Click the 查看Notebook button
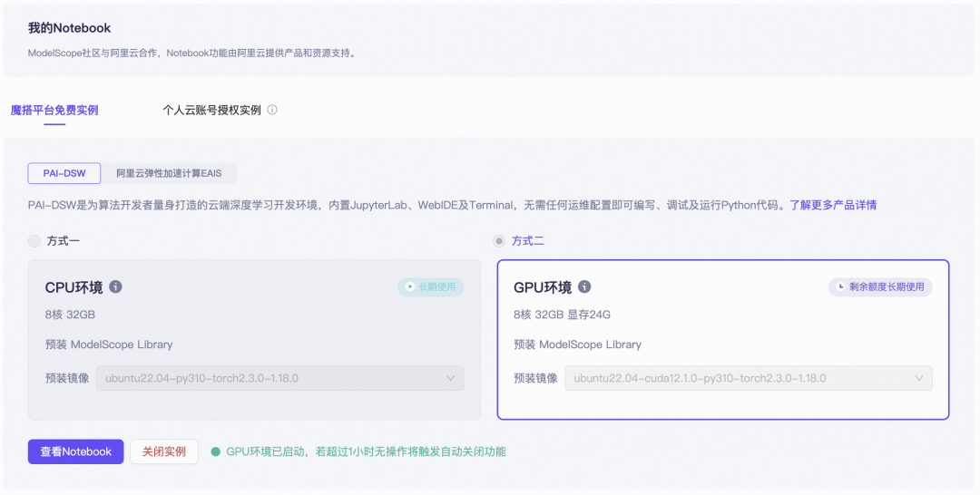Screen dimensions: 980x495 coord(75,451)
